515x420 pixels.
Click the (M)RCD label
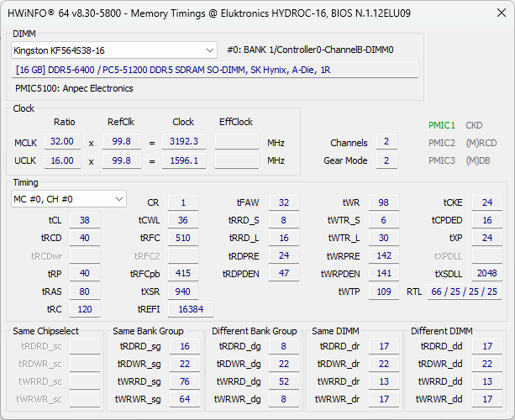(x=481, y=143)
